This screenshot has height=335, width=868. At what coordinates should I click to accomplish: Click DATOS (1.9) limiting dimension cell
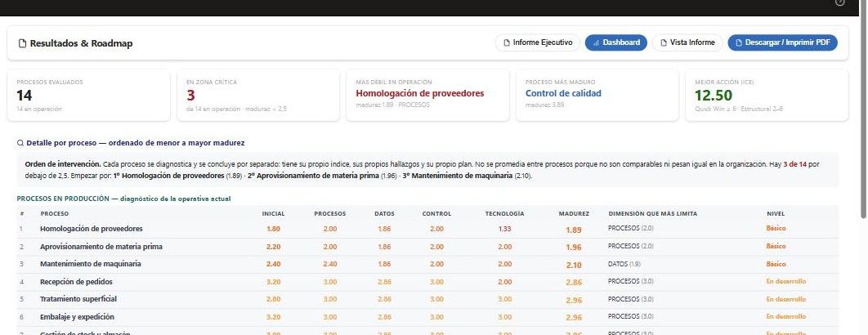click(624, 264)
